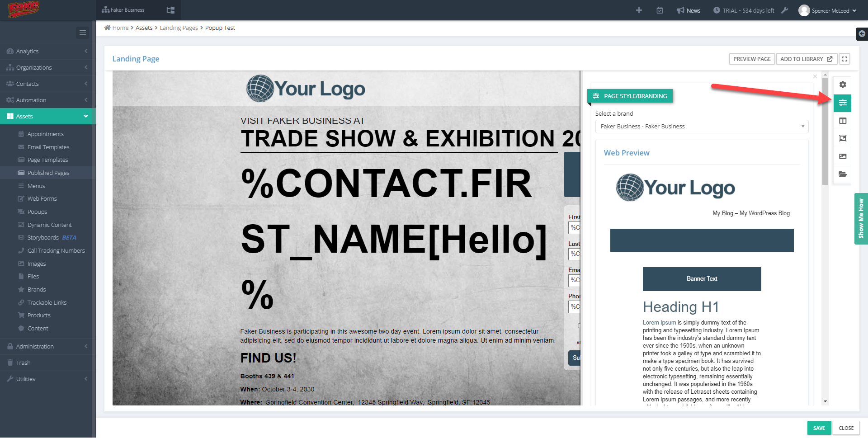
Task: Click scrollbar up arrow in style panel
Action: (825, 75)
